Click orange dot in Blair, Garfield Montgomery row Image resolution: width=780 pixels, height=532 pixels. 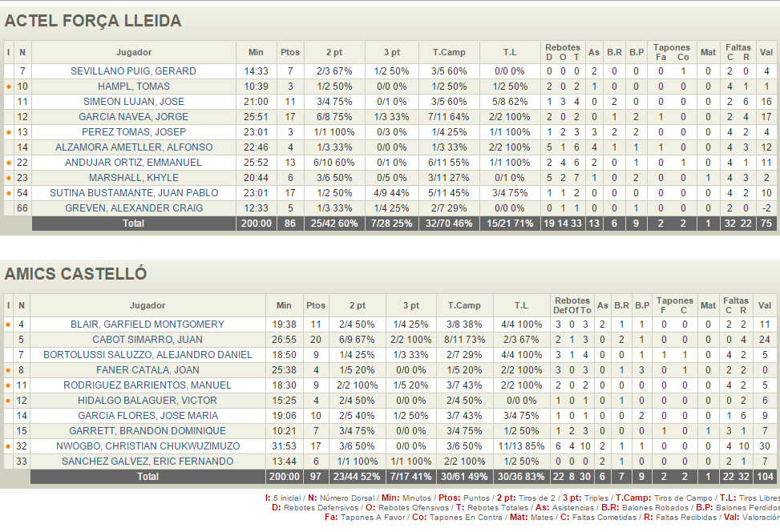coord(9,324)
